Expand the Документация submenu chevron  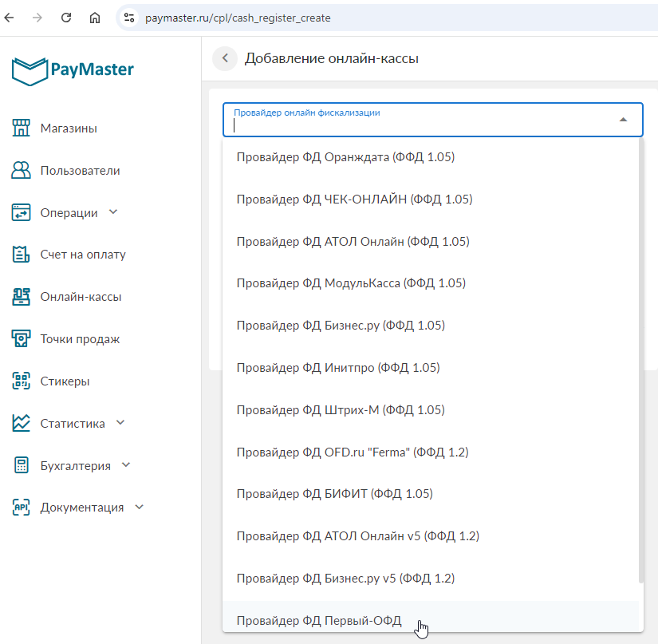140,507
